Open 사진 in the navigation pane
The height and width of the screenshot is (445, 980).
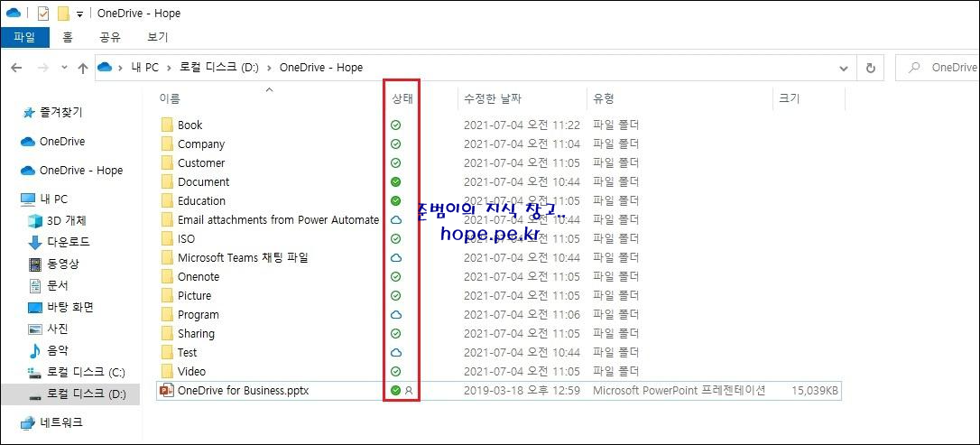(x=58, y=329)
